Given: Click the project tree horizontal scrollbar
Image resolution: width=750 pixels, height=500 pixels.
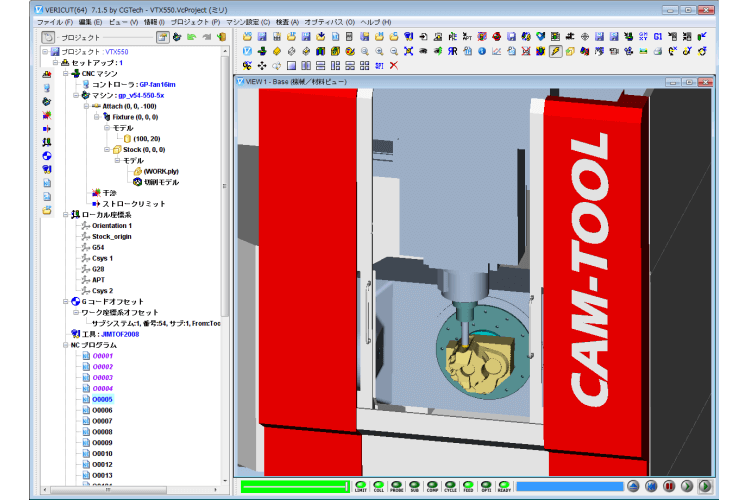Looking at the screenshot, I should coord(109,489).
